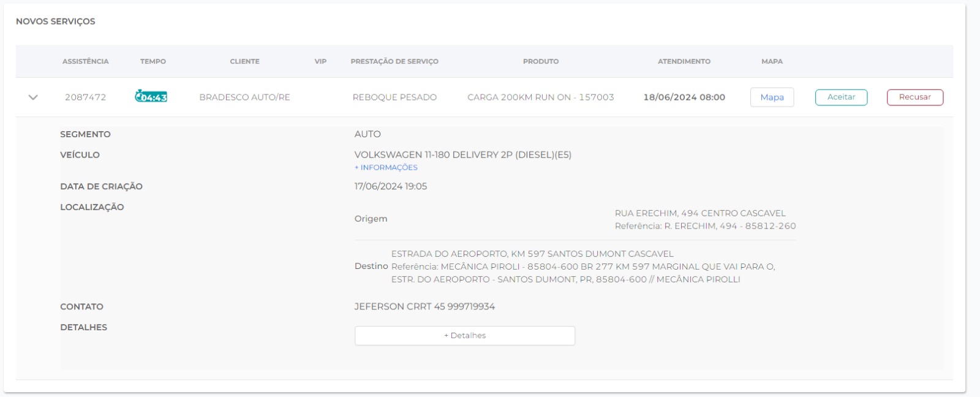Click the VEÍCULO label
Screen dimensions: 980x397
click(80, 155)
